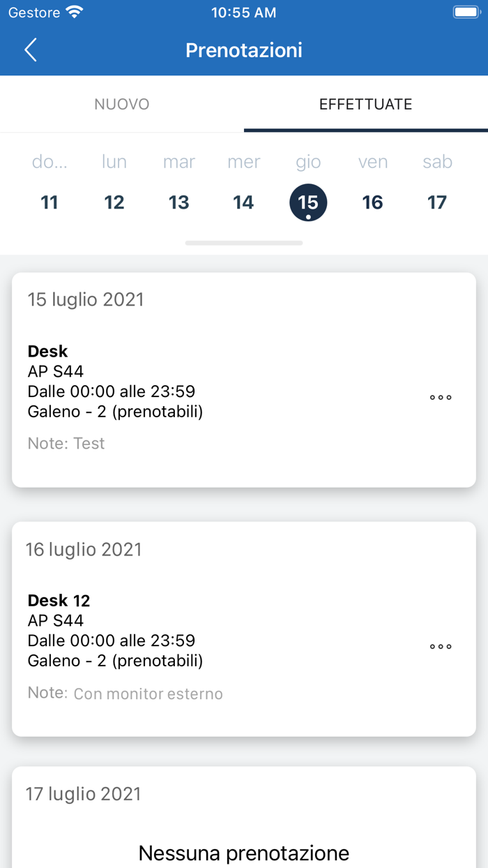
Task: Tap the back arrow in header
Action: (31, 50)
